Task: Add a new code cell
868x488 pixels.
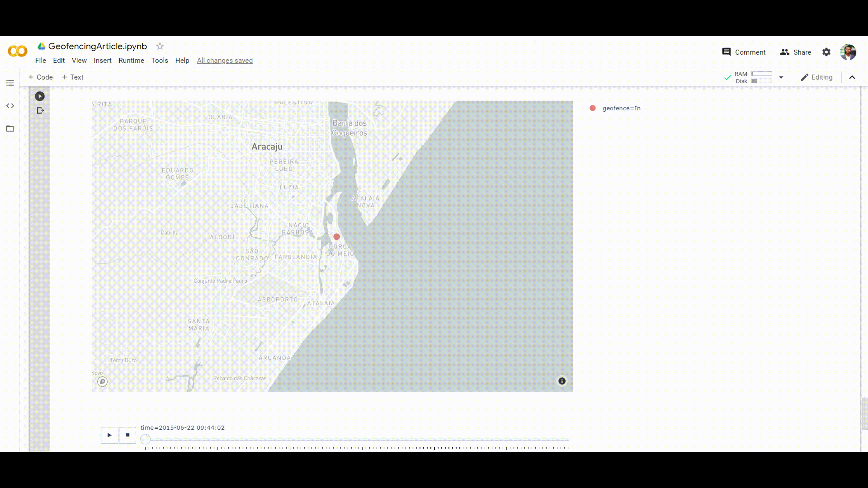Action: click(x=40, y=77)
